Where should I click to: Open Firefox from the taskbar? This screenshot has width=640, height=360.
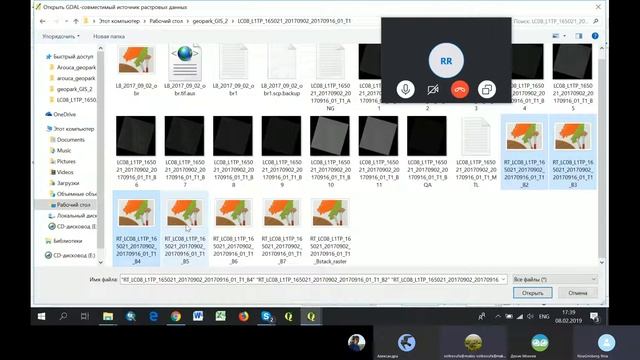click(x=244, y=316)
